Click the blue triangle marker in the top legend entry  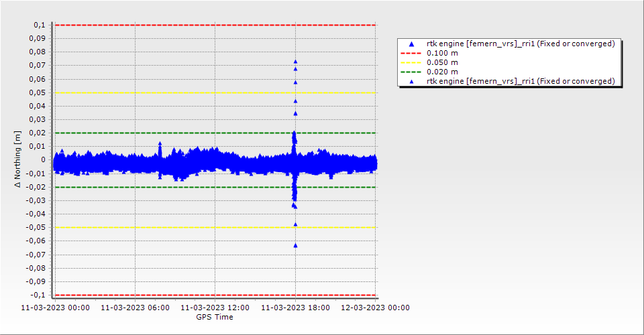(412, 44)
